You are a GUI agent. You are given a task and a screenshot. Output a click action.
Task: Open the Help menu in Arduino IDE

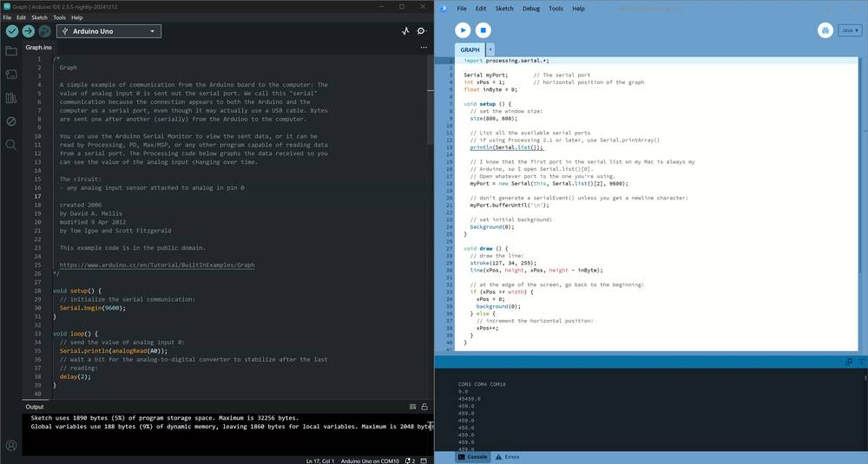[x=77, y=17]
